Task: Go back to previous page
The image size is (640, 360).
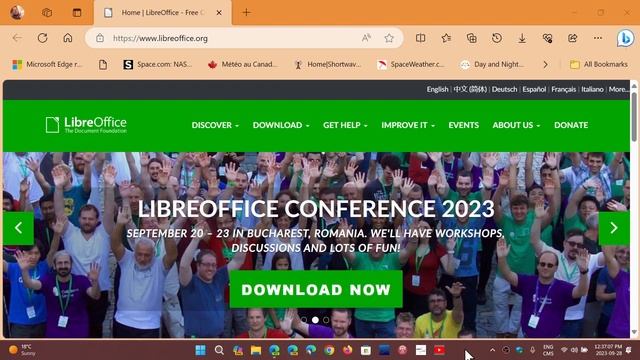Action: click(17, 38)
